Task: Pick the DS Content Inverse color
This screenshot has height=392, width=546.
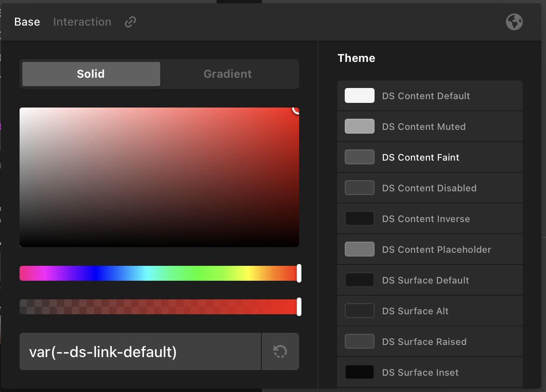Action: (430, 219)
